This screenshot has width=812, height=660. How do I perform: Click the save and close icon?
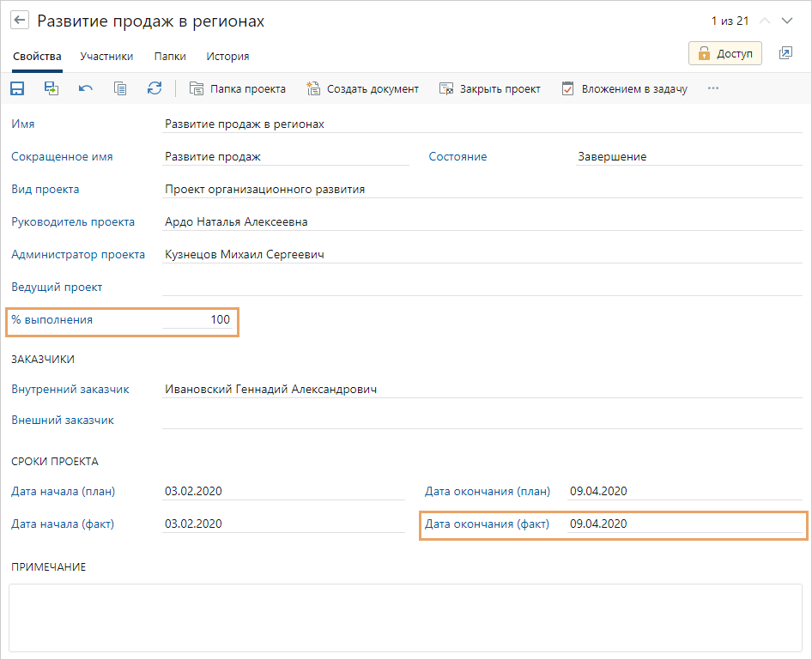click(x=52, y=88)
